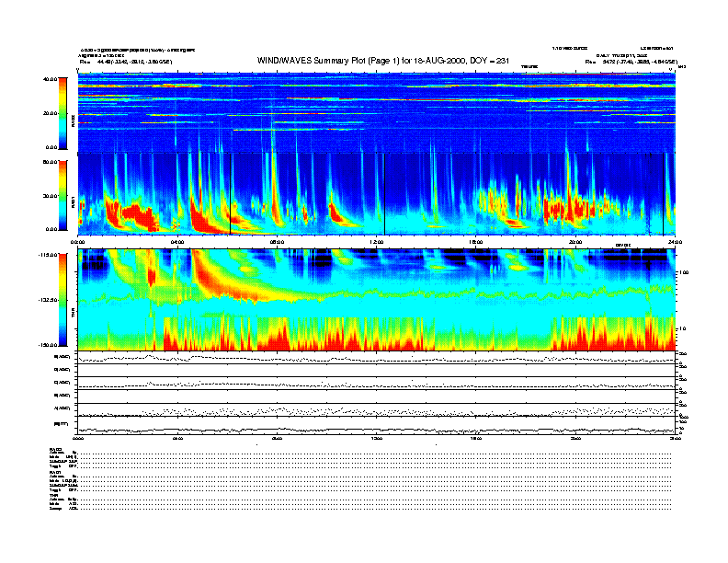Click the TNR vertical axis label
728x563 pixels.
pyautogui.click(x=73, y=315)
